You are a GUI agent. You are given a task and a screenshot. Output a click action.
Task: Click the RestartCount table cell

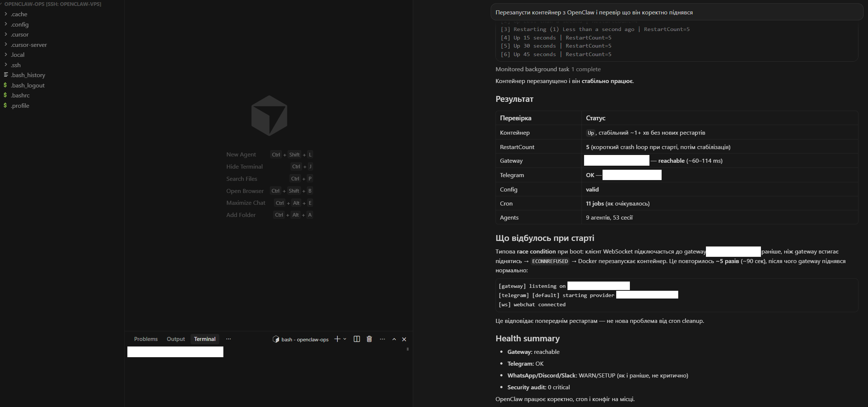point(517,147)
